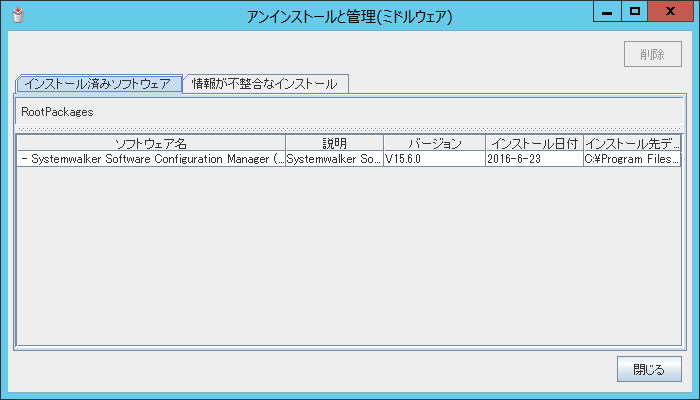This screenshot has height=400, width=700.
Task: Click the インストール先 column header
Action: [632, 143]
